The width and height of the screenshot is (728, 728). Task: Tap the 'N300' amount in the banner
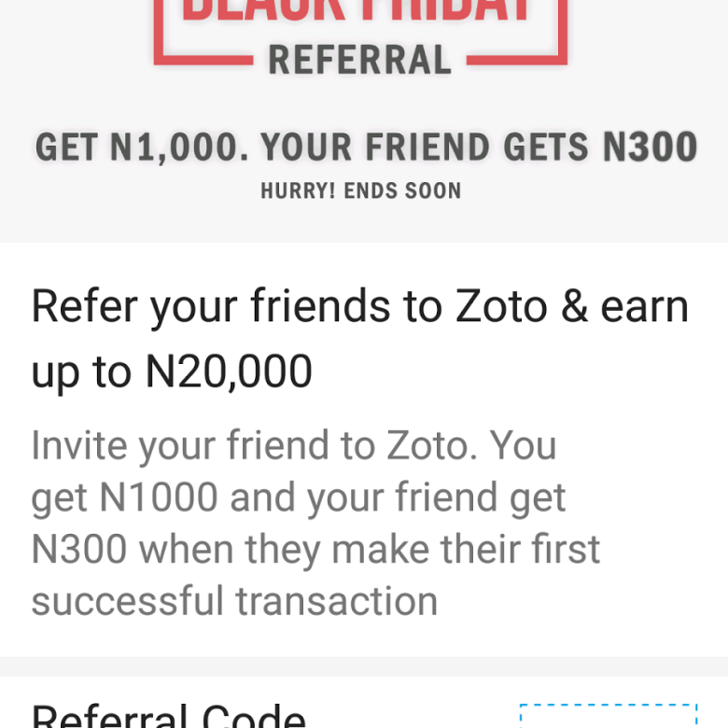tap(650, 147)
